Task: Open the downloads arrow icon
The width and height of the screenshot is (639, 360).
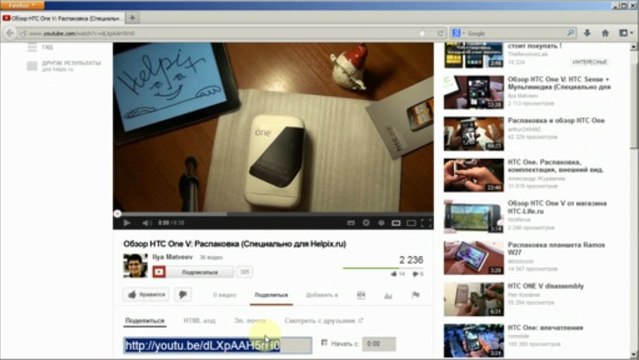Action: coord(587,33)
